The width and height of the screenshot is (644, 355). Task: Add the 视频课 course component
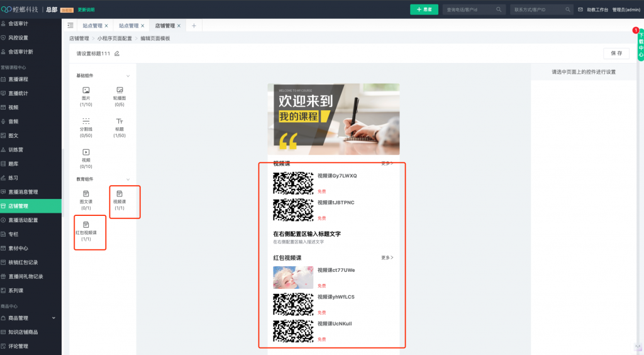pyautogui.click(x=119, y=200)
